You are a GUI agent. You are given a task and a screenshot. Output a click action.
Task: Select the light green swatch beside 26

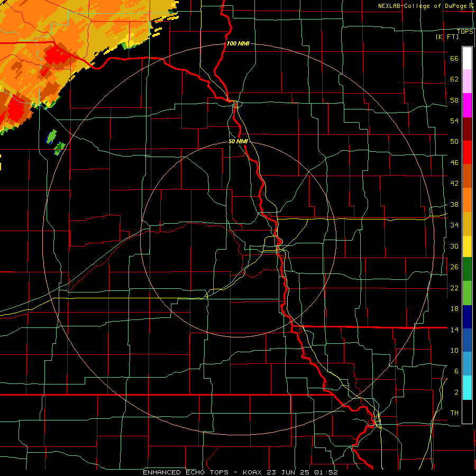pos(467,293)
